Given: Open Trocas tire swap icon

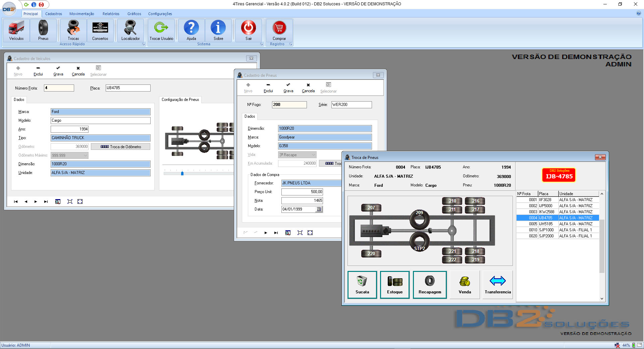Looking at the screenshot, I should point(73,30).
